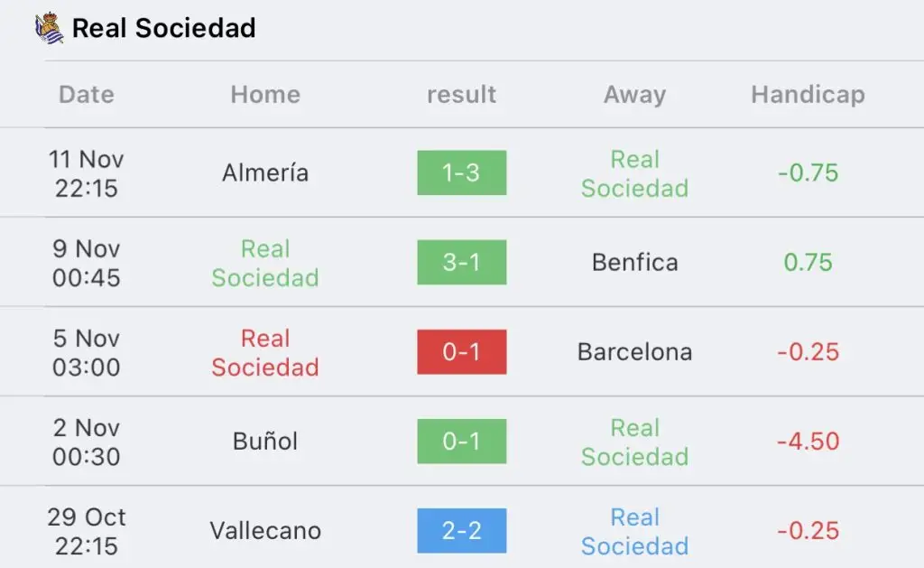Open the red 0-1 result badge

pyautogui.click(x=462, y=352)
